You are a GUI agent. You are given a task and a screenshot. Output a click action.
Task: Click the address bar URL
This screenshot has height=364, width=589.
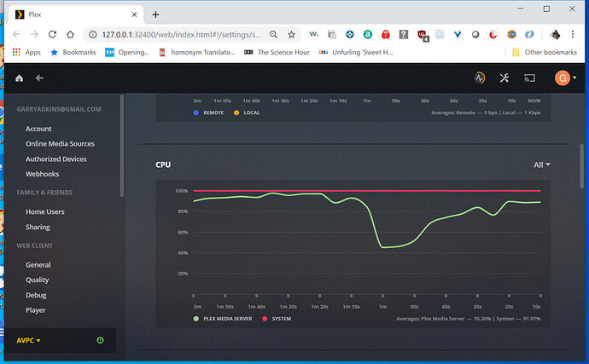click(182, 34)
